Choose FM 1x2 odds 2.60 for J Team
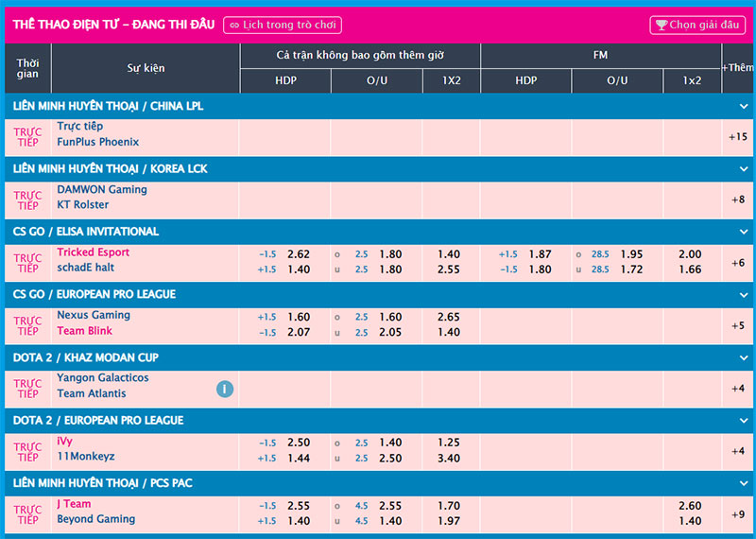756x539 pixels. point(690,506)
